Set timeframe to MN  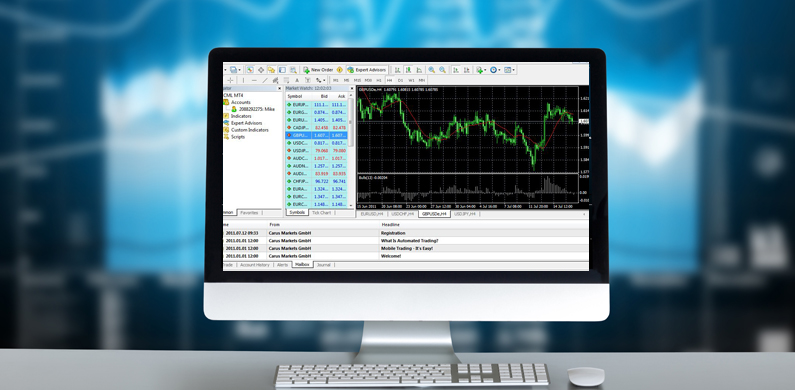pyautogui.click(x=422, y=80)
